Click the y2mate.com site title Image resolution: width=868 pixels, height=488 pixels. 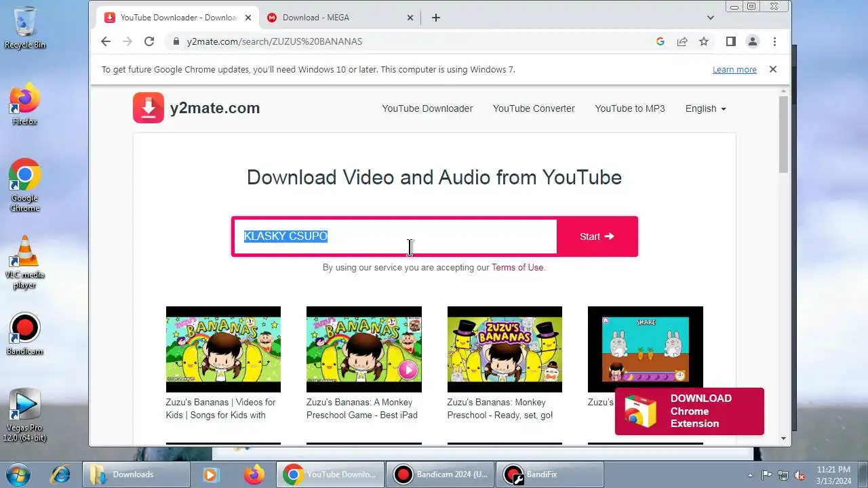coord(215,108)
